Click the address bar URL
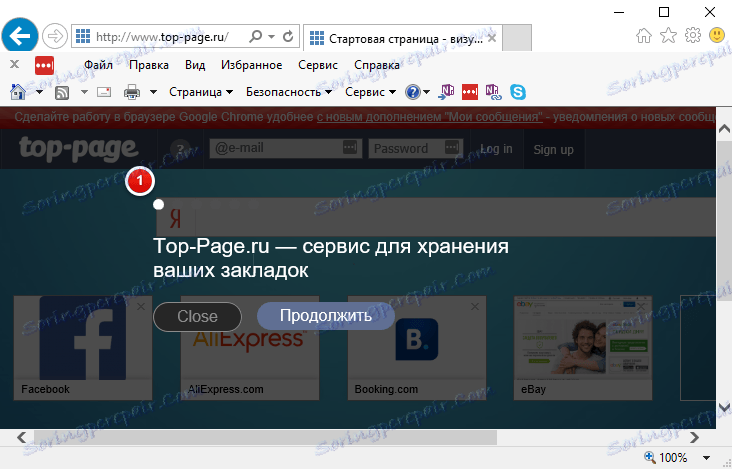Image resolution: width=732 pixels, height=469 pixels. [162, 36]
